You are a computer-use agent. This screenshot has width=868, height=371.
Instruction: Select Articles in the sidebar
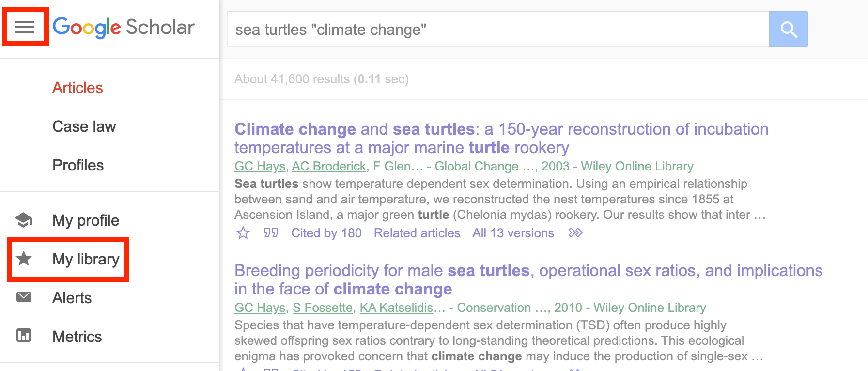(x=77, y=88)
